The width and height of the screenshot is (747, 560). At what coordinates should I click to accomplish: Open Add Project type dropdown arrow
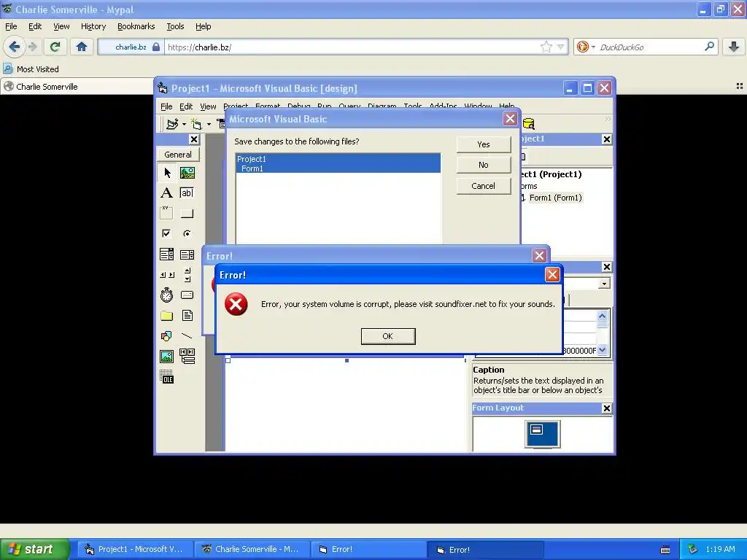pyautogui.click(x=184, y=124)
